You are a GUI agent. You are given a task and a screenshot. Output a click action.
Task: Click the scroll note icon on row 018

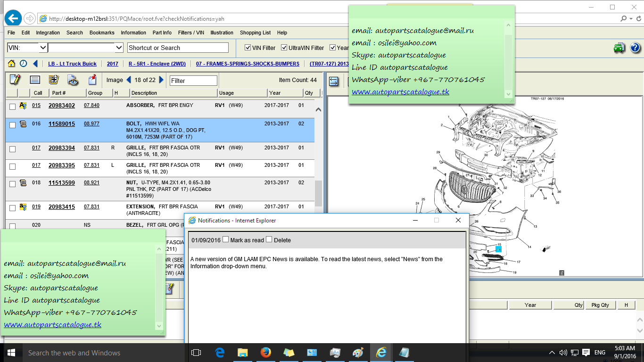23,183
